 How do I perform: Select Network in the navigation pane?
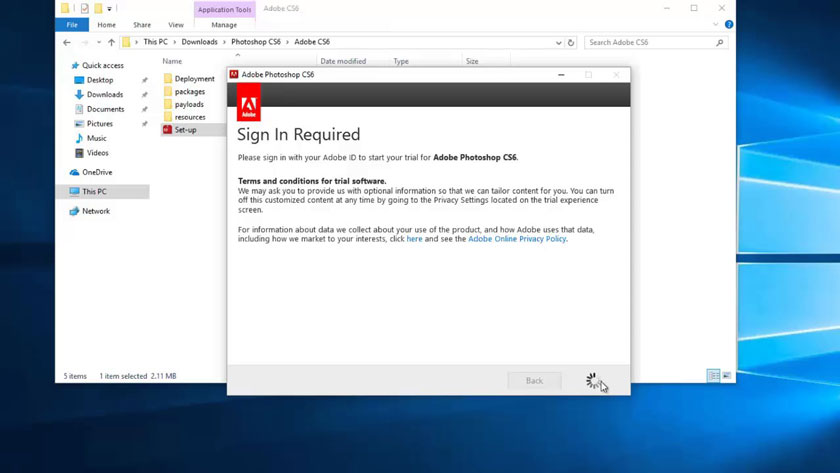pos(96,211)
